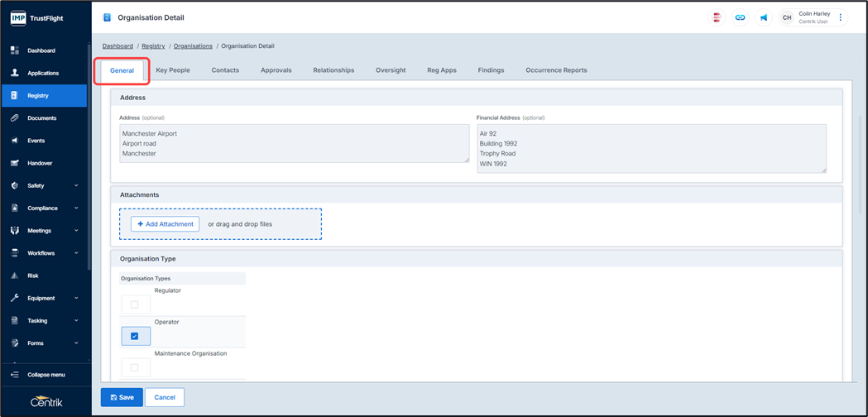Click the Handover truck icon

(x=15, y=163)
